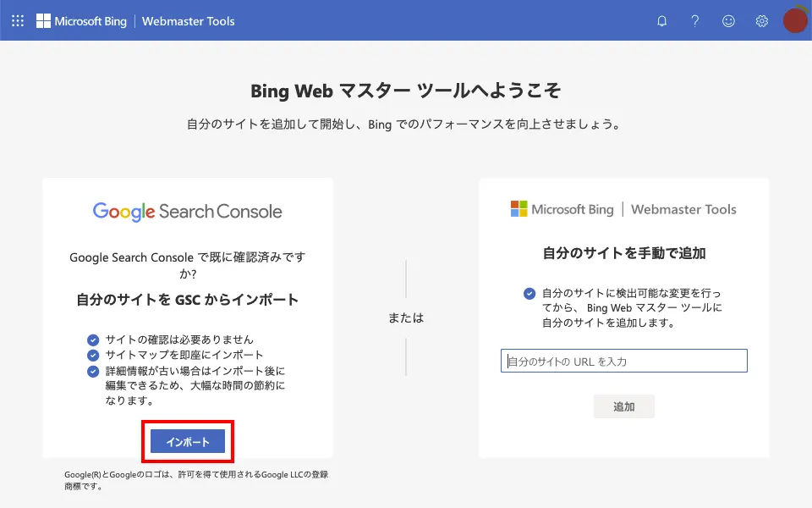Click checkmark beside 詳細情報が古い場合 item
Image resolution: width=812 pixels, height=508 pixels.
tap(93, 369)
